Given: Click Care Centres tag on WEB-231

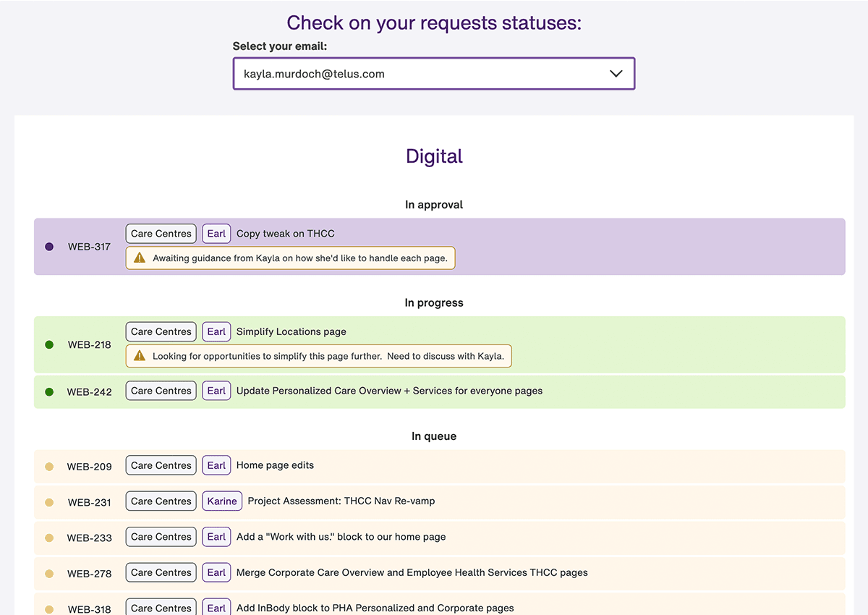Looking at the screenshot, I should pos(161,501).
